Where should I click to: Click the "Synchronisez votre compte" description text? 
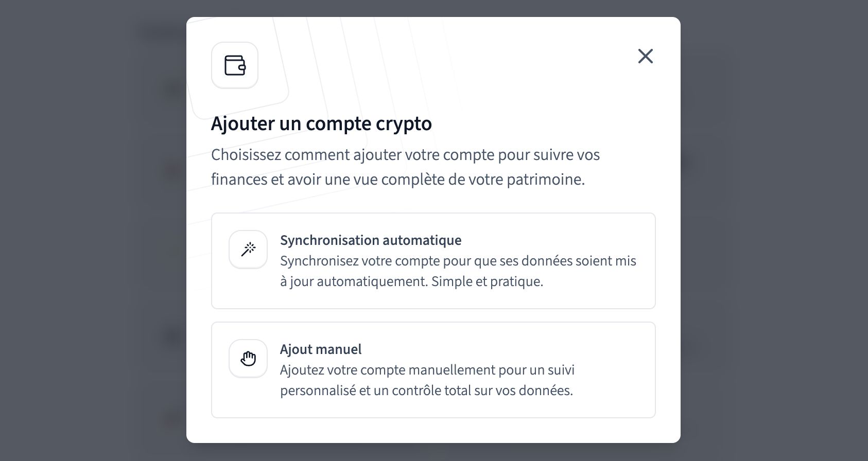coord(458,261)
